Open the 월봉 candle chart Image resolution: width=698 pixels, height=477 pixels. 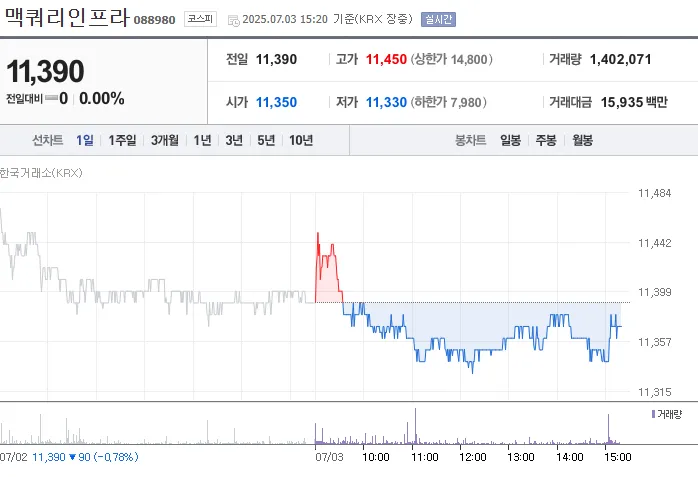(x=582, y=141)
